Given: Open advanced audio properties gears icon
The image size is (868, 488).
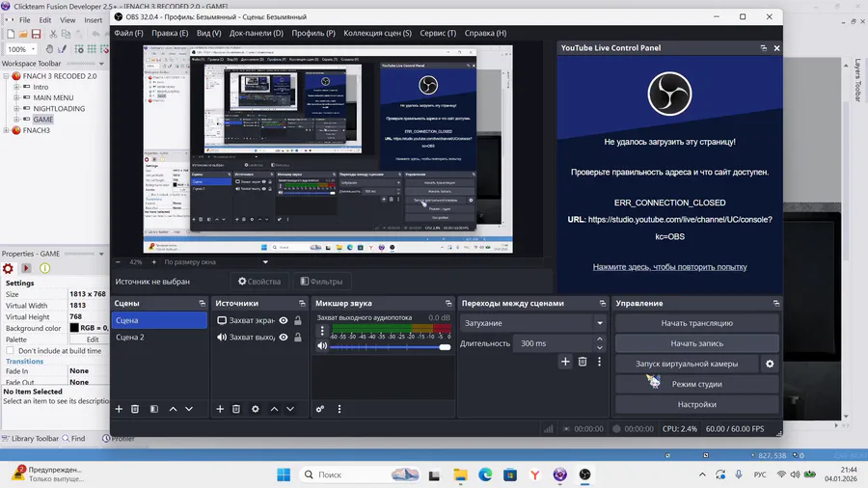Looking at the screenshot, I should 320,409.
